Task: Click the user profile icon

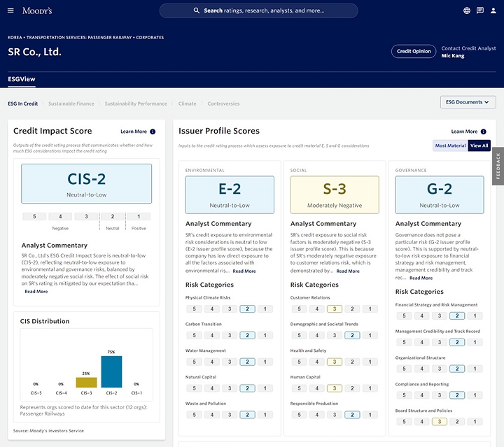Action: pyautogui.click(x=493, y=10)
